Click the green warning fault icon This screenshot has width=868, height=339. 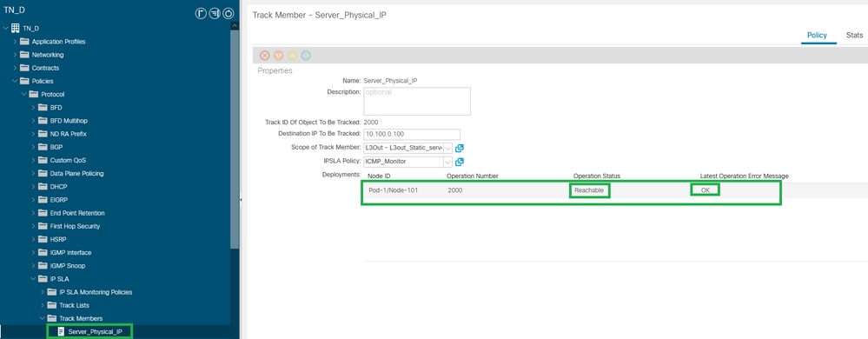point(306,56)
